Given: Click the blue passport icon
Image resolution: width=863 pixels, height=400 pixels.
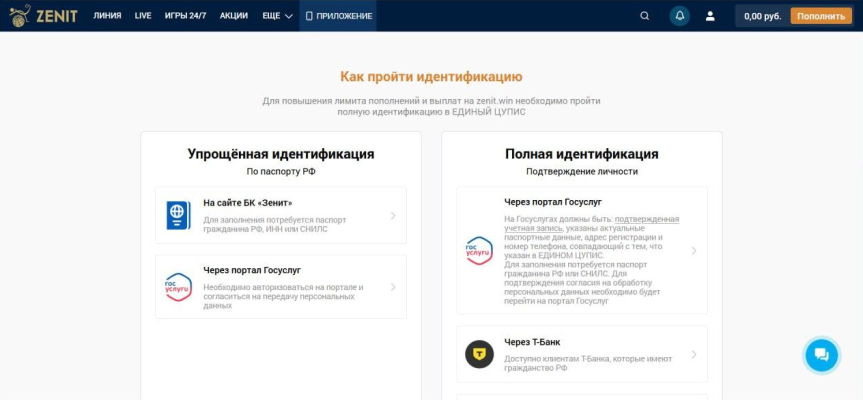Looking at the screenshot, I should pos(178,215).
